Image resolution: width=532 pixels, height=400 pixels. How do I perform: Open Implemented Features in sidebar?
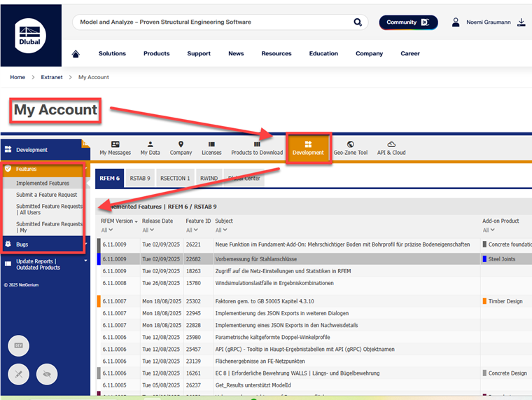(43, 183)
